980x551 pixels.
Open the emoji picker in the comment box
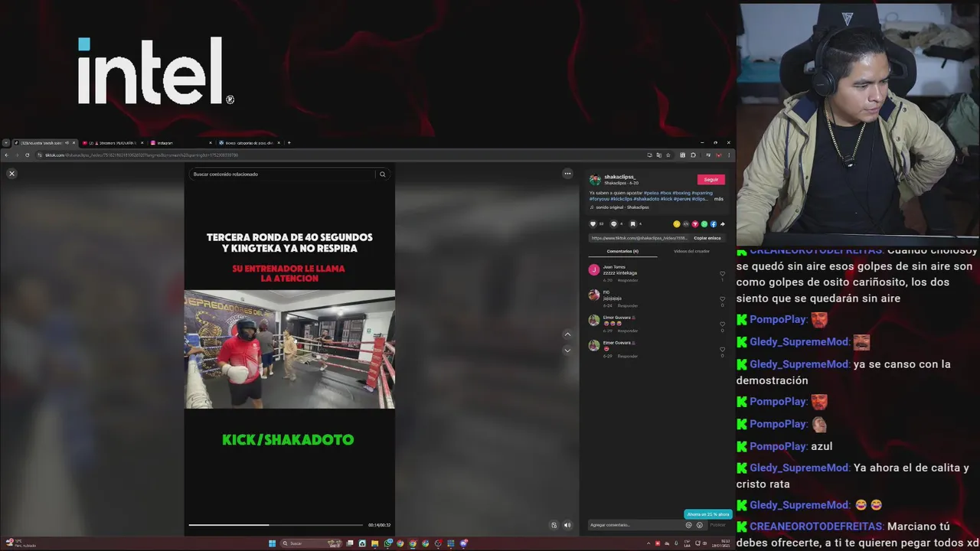tap(699, 525)
